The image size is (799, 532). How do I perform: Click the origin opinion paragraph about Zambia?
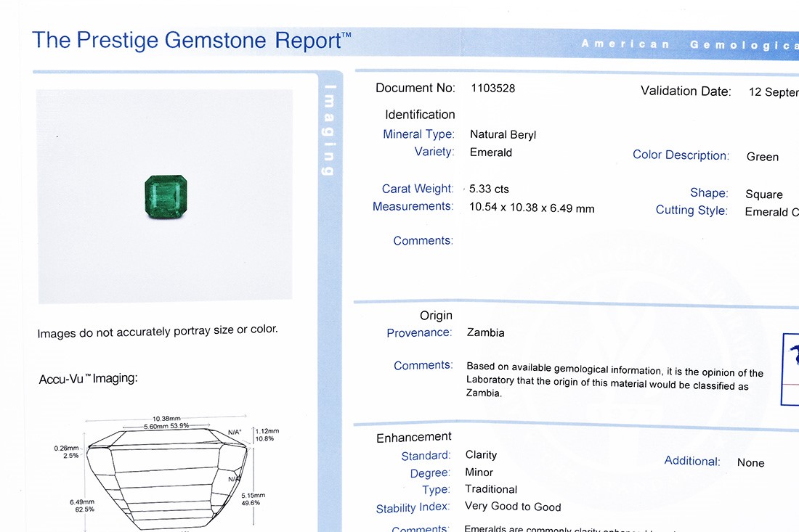point(615,380)
